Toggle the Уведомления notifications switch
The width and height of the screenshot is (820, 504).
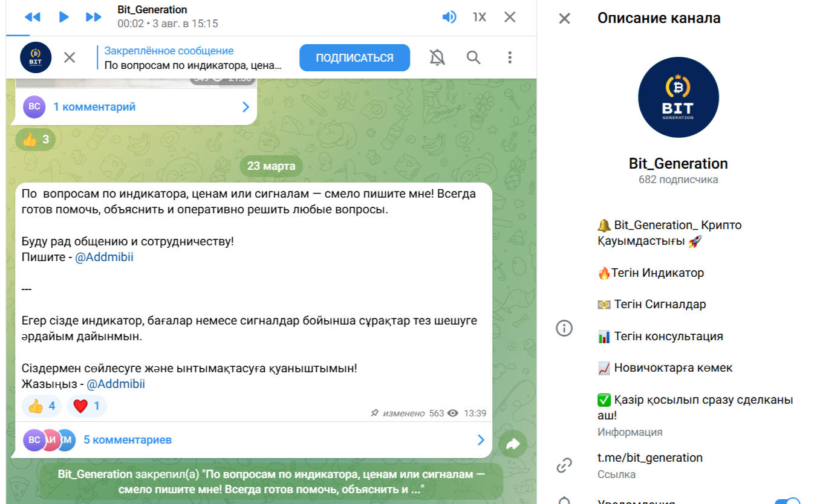(x=787, y=501)
